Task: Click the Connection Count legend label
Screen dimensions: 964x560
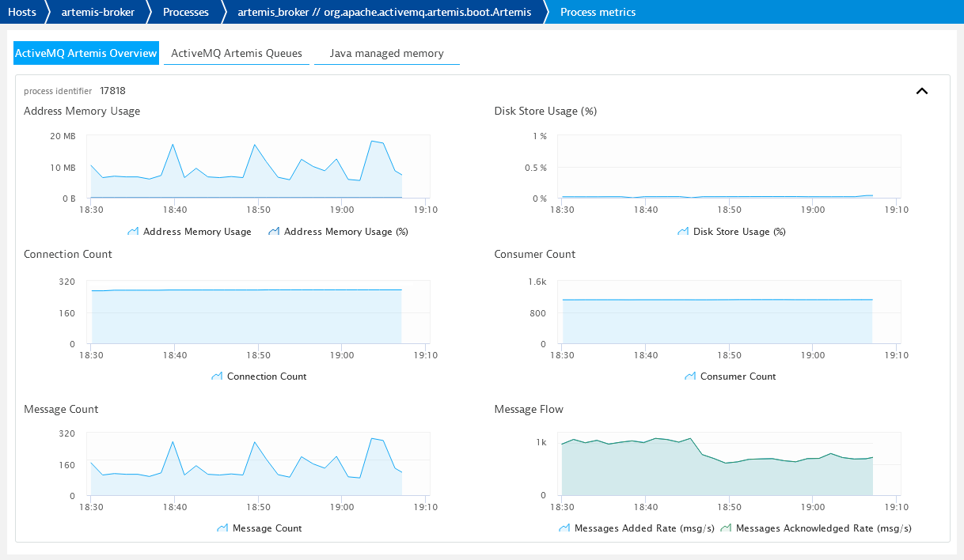Action: pyautogui.click(x=267, y=376)
